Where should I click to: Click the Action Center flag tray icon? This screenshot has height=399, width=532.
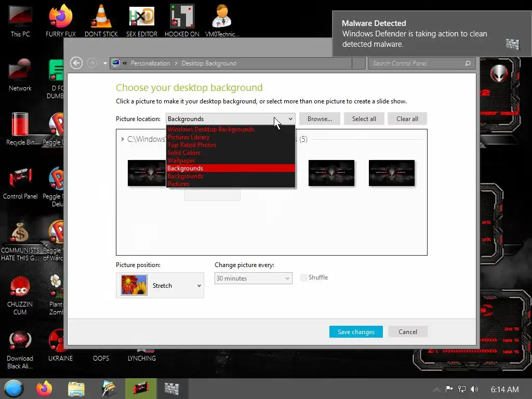[449, 389]
